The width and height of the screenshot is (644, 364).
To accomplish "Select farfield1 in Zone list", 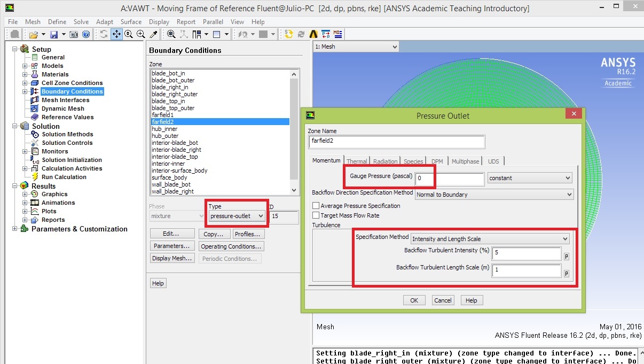I will 220,115.
